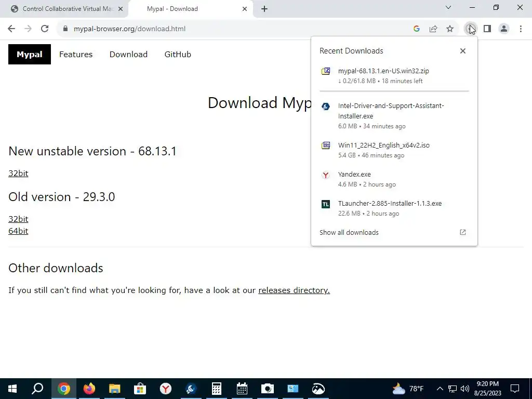This screenshot has width=532, height=399.
Task: Open the weather 78°F widget
Action: [x=408, y=389]
